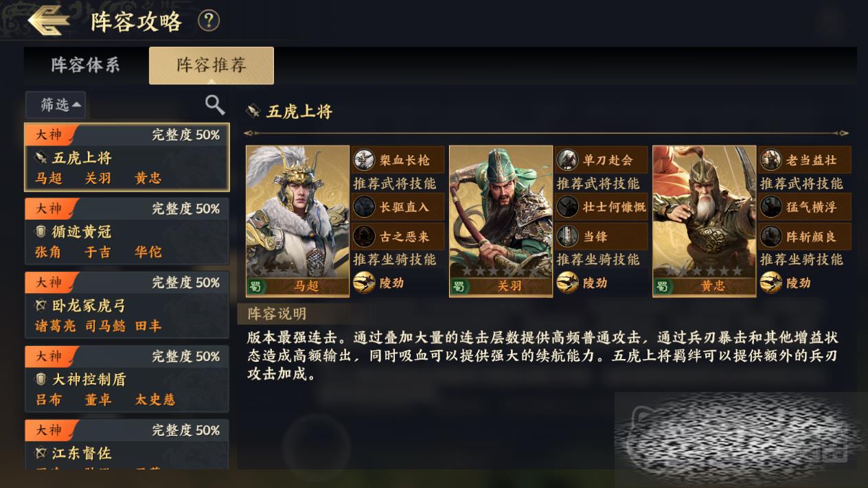Viewport: 868px width, 488px height.
Task: Tap the 老当益壮 skill icon
Action: [770, 160]
